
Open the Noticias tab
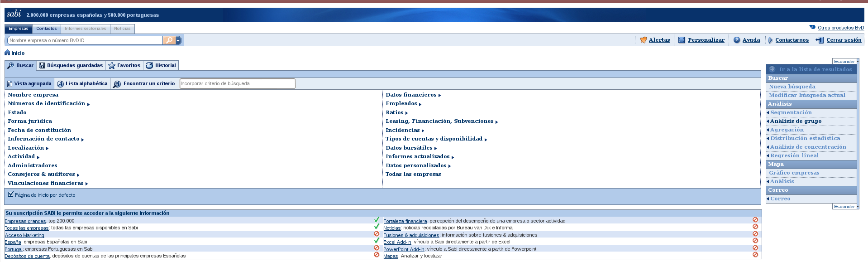pos(122,29)
